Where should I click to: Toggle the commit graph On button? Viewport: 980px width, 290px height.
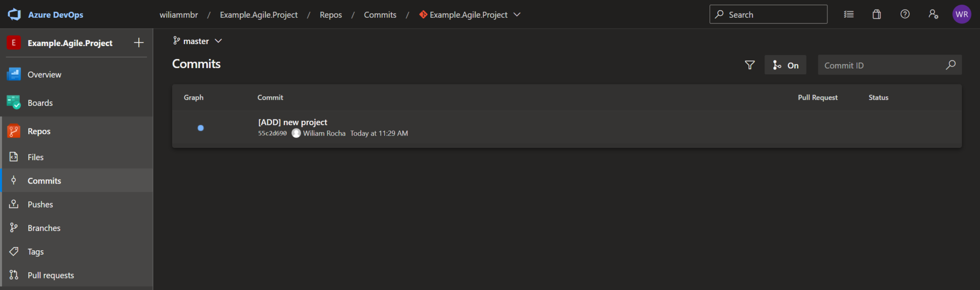[785, 65]
